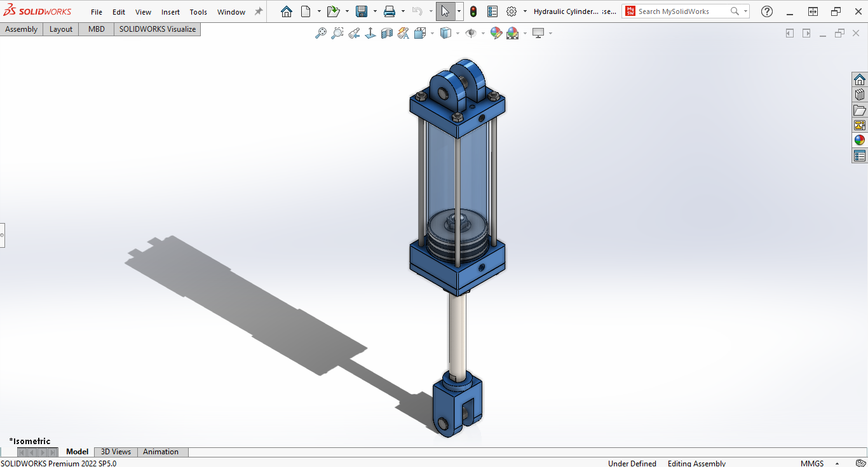Open the Tools menu
868x467 pixels.
198,12
